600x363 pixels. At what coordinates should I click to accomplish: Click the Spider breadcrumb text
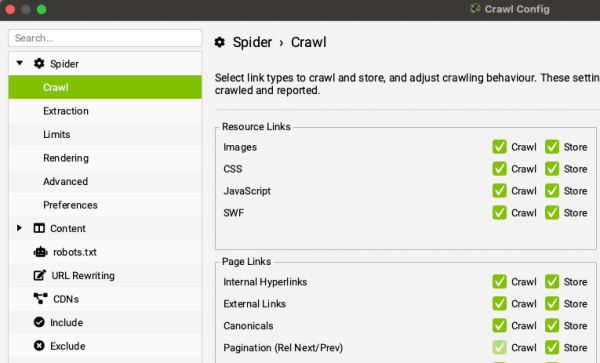click(253, 42)
